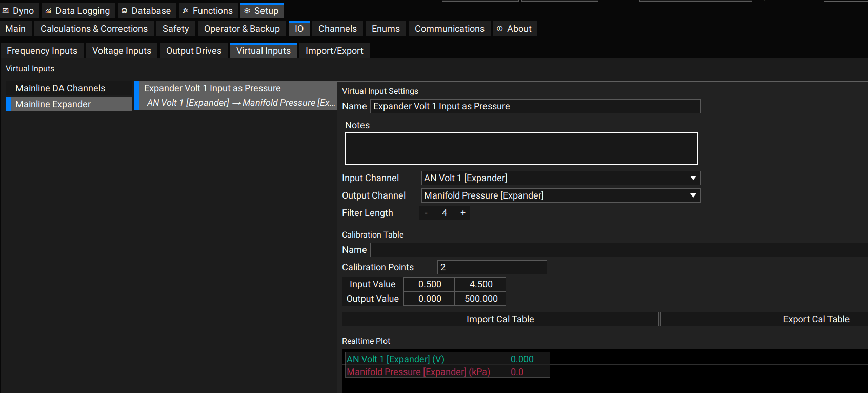The image size is (868, 393).
Task: Edit the Calibration Points field
Action: (492, 267)
